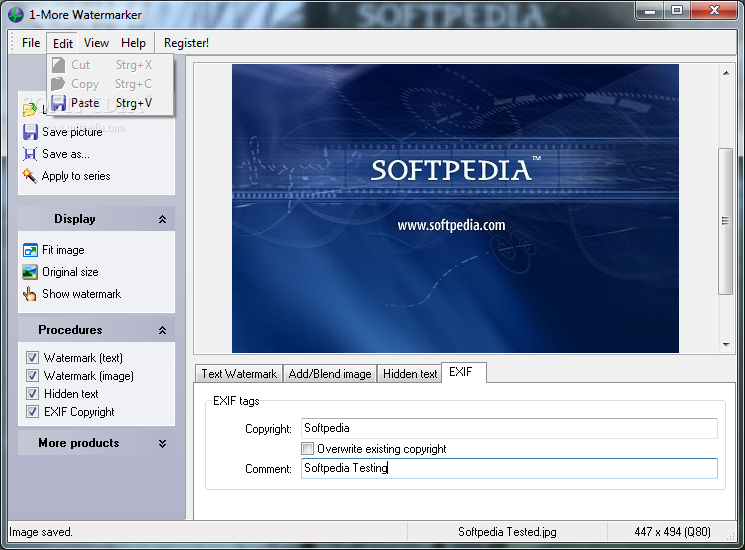Screen dimensions: 745x550
Task: Click the preview scroll up arrow
Action: click(x=726, y=73)
